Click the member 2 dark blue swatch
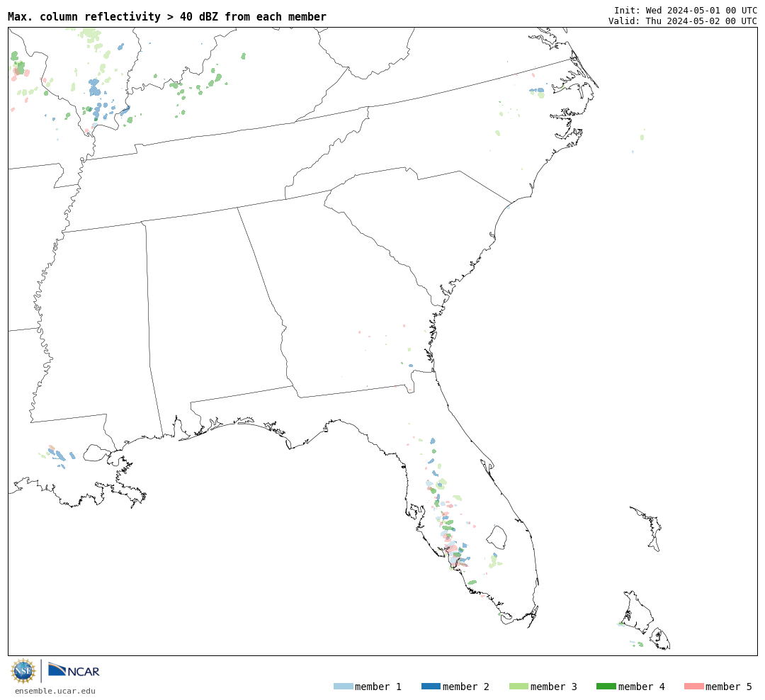 click(431, 687)
